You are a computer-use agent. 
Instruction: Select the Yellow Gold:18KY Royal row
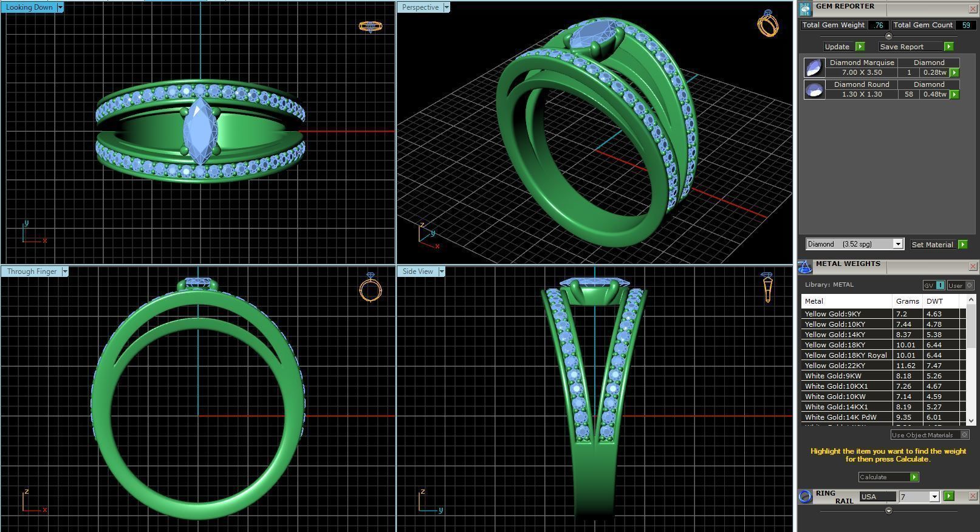(x=883, y=355)
